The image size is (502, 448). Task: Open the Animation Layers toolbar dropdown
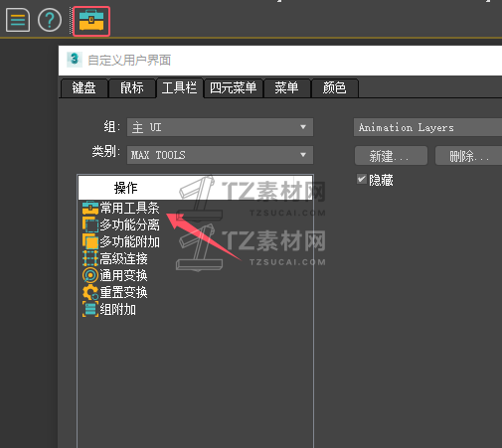click(427, 127)
